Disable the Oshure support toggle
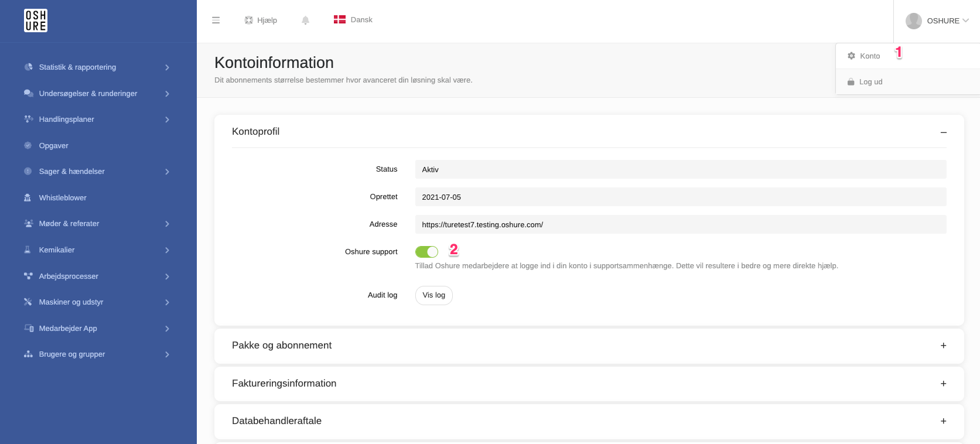980x444 pixels. click(x=426, y=252)
